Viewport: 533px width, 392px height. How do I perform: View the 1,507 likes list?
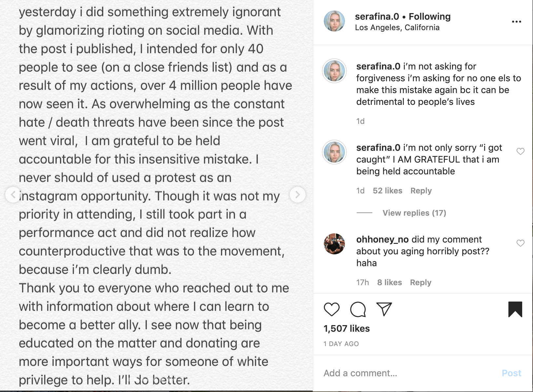346,328
